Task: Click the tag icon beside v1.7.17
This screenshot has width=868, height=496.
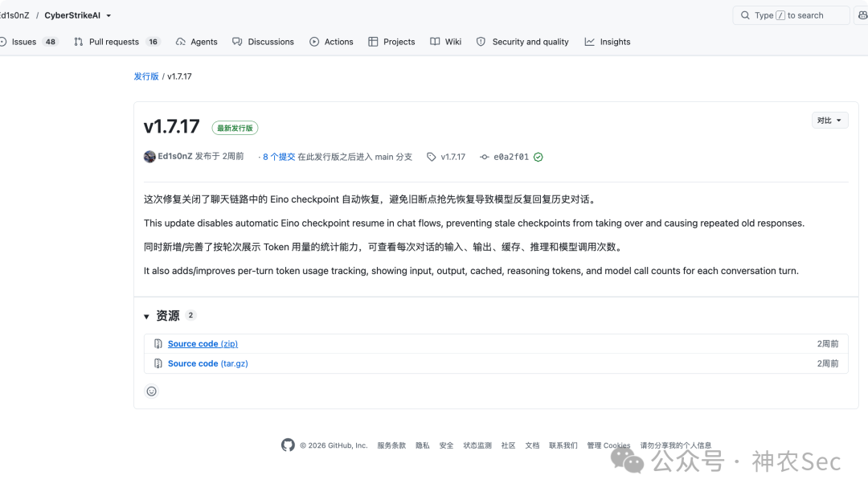Action: pyautogui.click(x=432, y=157)
